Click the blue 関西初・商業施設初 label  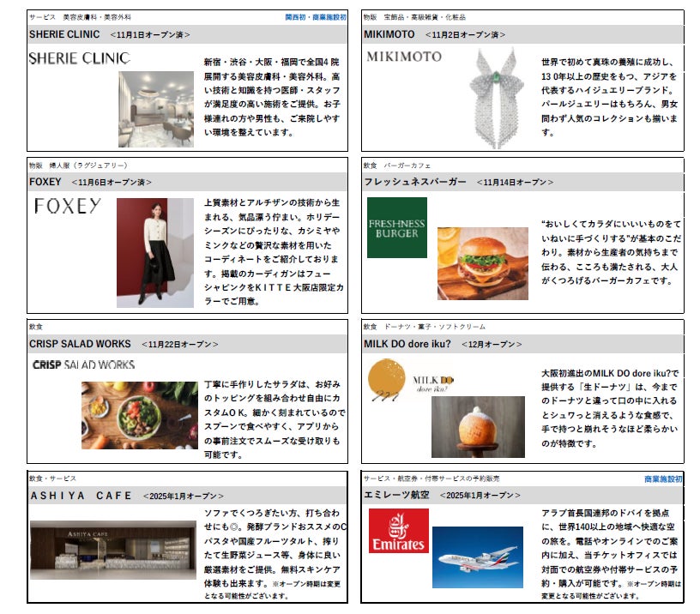tap(316, 17)
